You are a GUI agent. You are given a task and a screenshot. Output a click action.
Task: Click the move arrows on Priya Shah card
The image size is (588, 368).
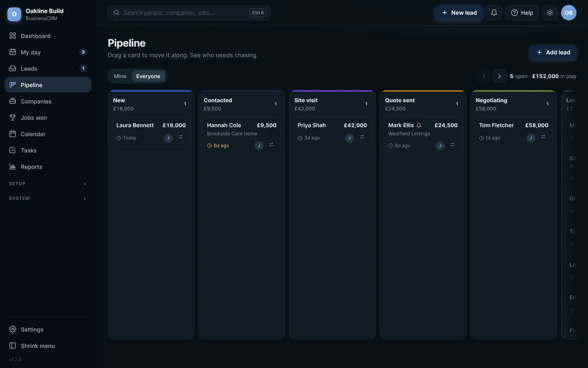point(362,137)
